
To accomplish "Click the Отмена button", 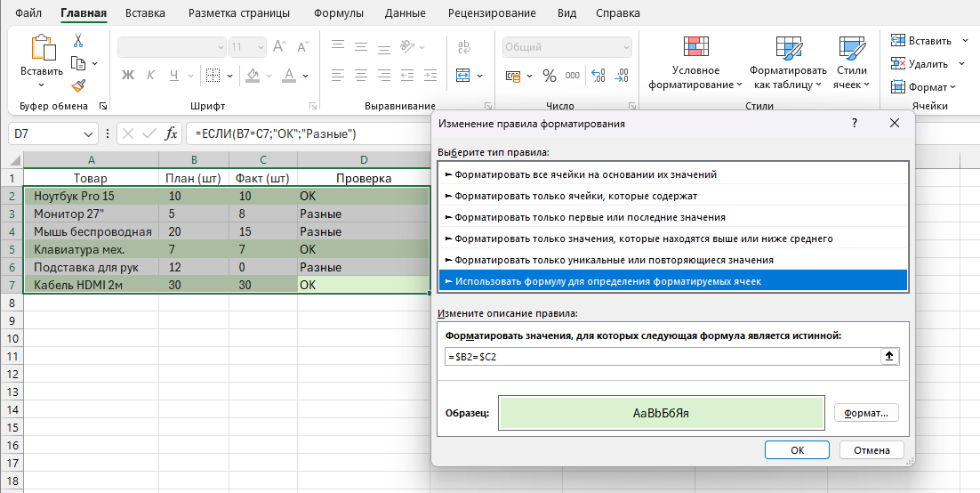I will pyautogui.click(x=872, y=450).
